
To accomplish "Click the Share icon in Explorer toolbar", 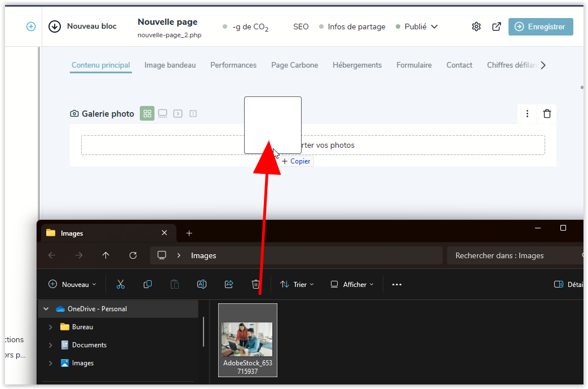I will pos(229,285).
